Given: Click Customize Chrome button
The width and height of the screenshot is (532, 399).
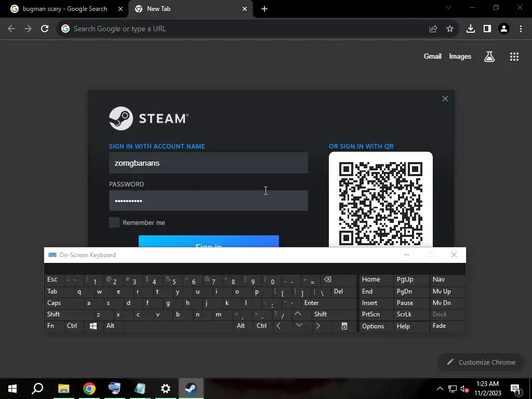Looking at the screenshot, I should 481,362.
